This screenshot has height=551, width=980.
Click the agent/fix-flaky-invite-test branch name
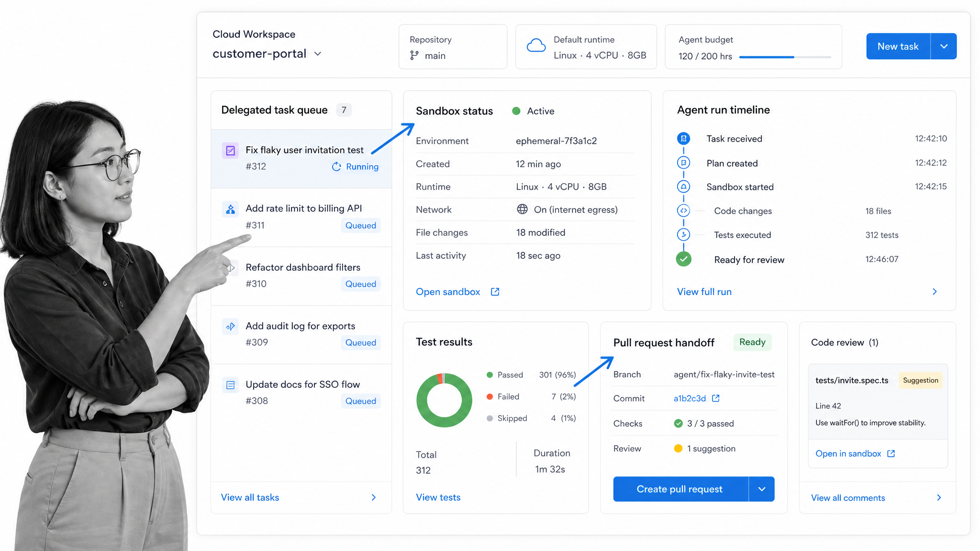pos(724,375)
